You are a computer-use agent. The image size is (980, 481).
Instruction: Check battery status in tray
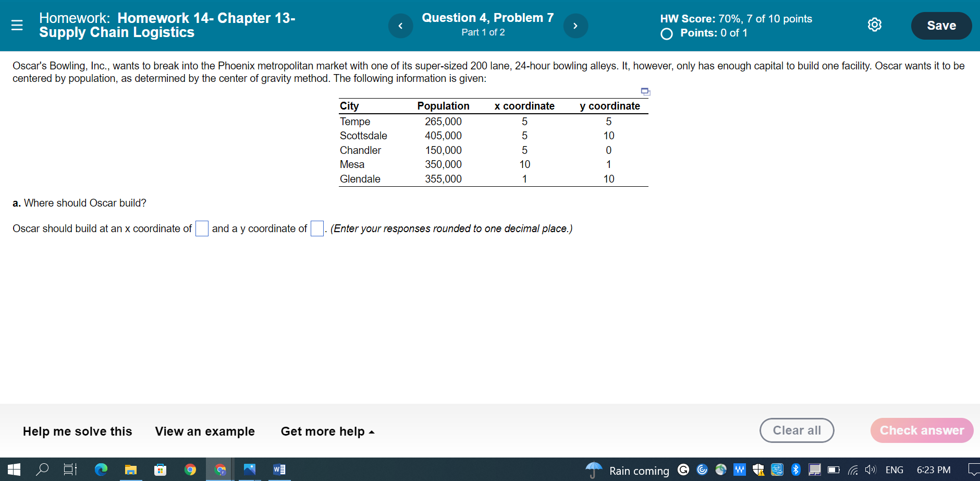(834, 470)
